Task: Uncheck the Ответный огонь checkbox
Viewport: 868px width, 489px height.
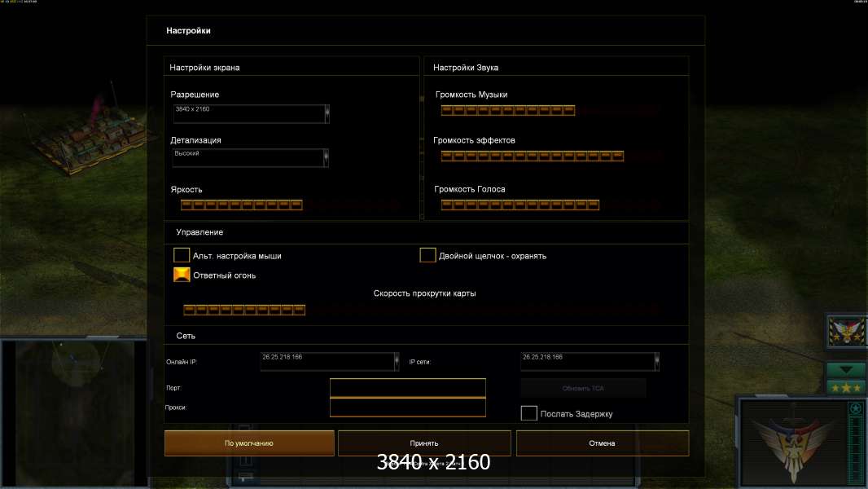Action: coord(182,275)
